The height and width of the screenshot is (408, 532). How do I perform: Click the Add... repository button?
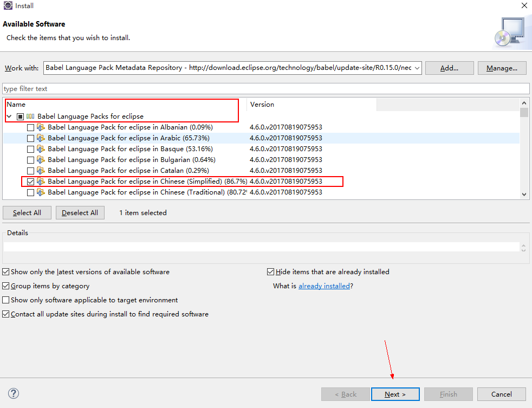coord(449,68)
